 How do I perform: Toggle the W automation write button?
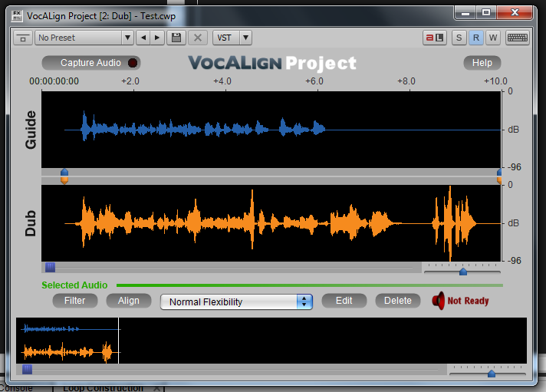coord(493,38)
